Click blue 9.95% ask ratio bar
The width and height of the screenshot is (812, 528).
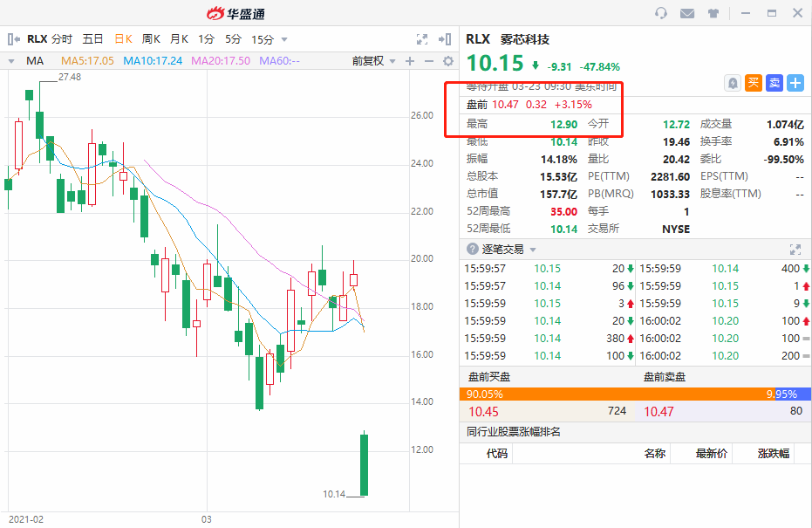(792, 394)
